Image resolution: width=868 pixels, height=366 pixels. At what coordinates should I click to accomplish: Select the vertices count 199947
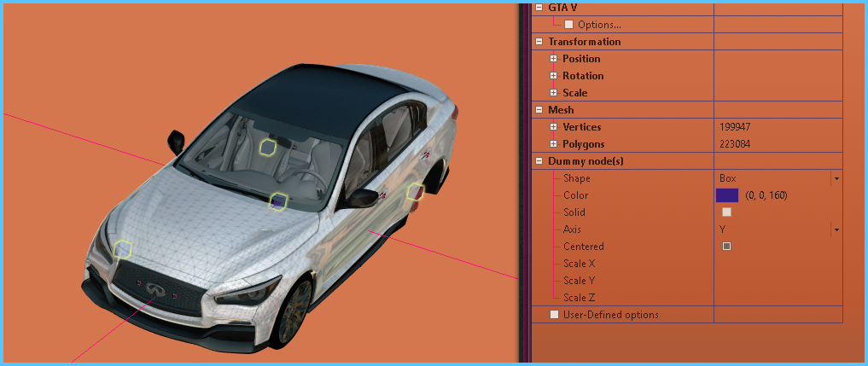click(735, 127)
